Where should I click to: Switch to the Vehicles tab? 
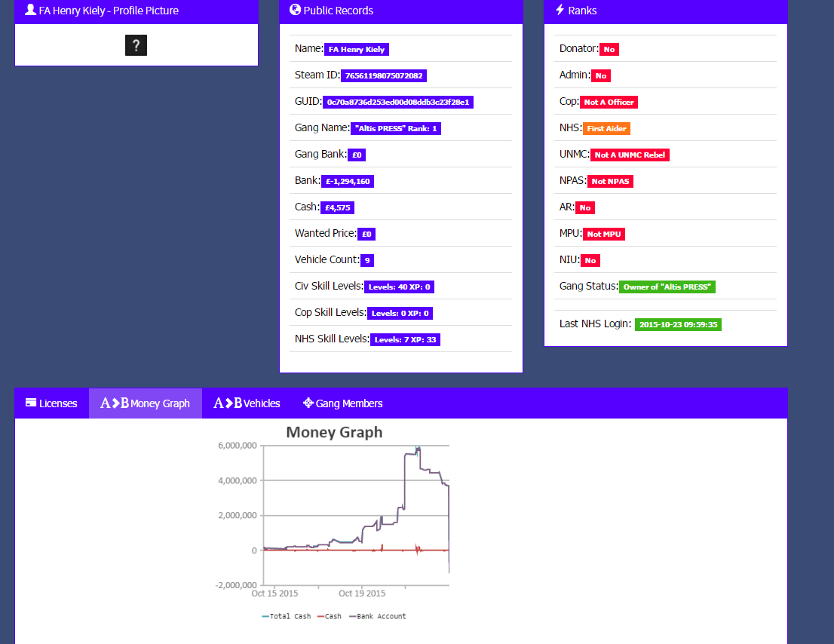tap(247, 403)
